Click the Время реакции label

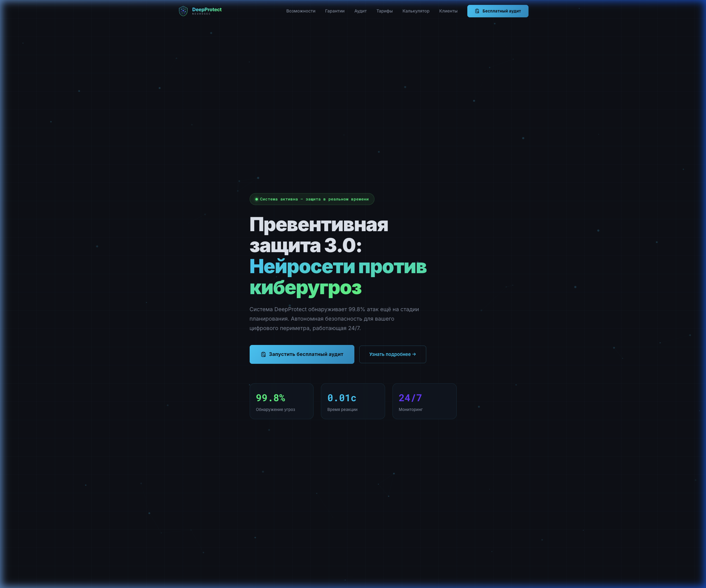(x=342, y=409)
